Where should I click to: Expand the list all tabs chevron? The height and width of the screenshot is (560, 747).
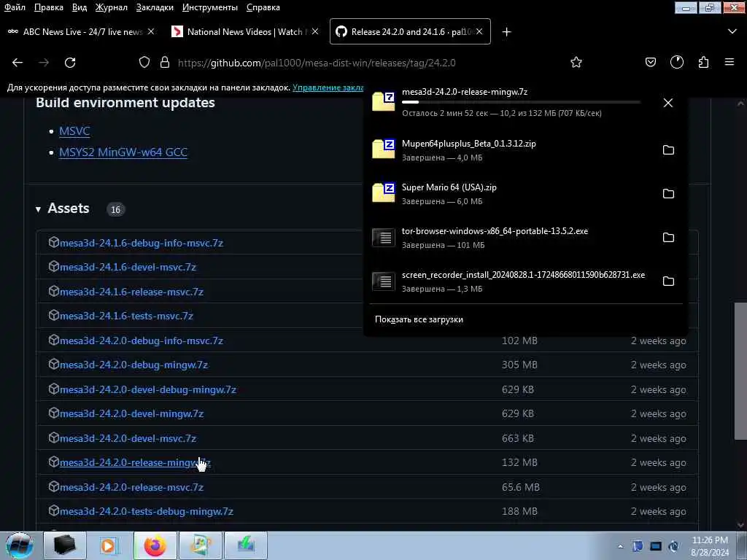(732, 32)
